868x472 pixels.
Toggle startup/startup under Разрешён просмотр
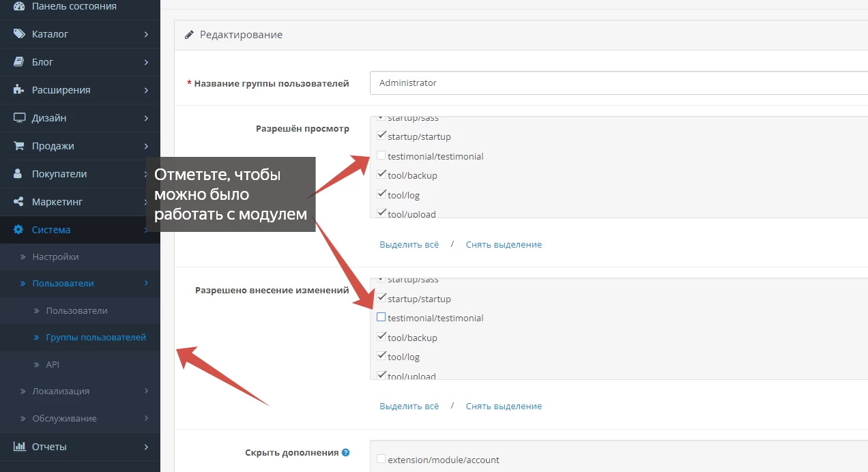click(x=381, y=136)
